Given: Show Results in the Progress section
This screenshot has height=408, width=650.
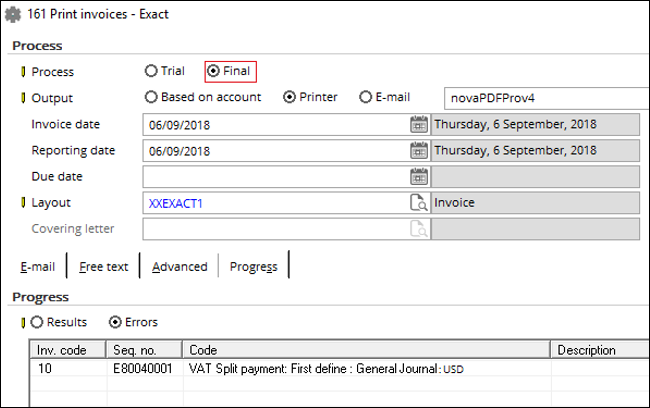Looking at the screenshot, I should click(x=38, y=322).
